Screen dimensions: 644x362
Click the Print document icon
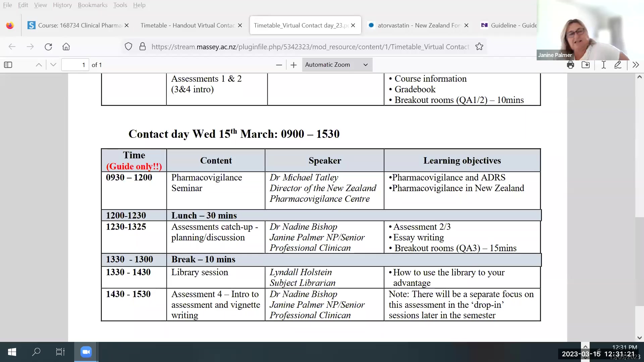570,65
